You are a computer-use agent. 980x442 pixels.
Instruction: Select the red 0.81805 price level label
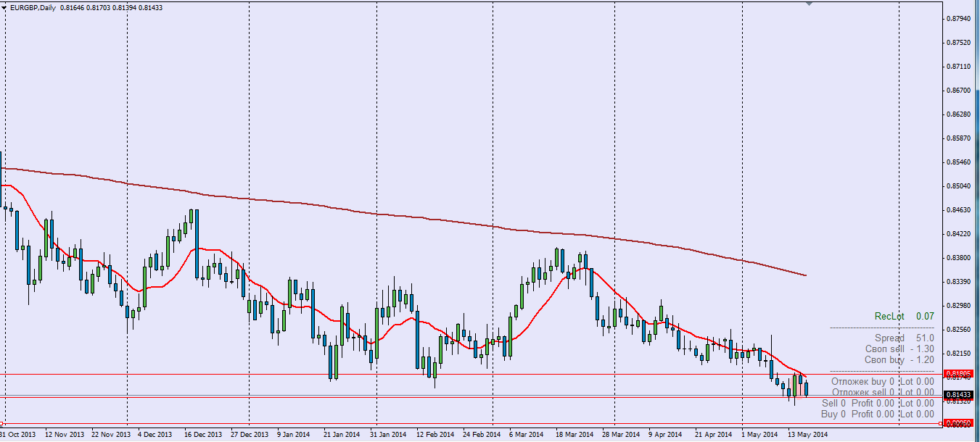click(958, 374)
